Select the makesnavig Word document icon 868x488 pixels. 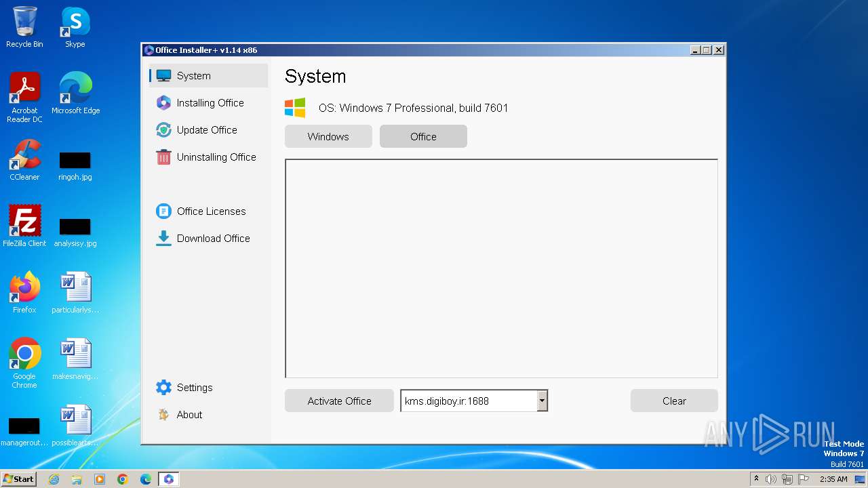click(75, 359)
